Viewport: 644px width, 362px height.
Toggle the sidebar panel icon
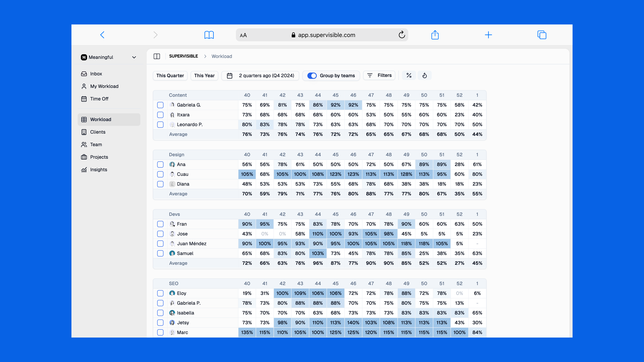[x=157, y=56]
